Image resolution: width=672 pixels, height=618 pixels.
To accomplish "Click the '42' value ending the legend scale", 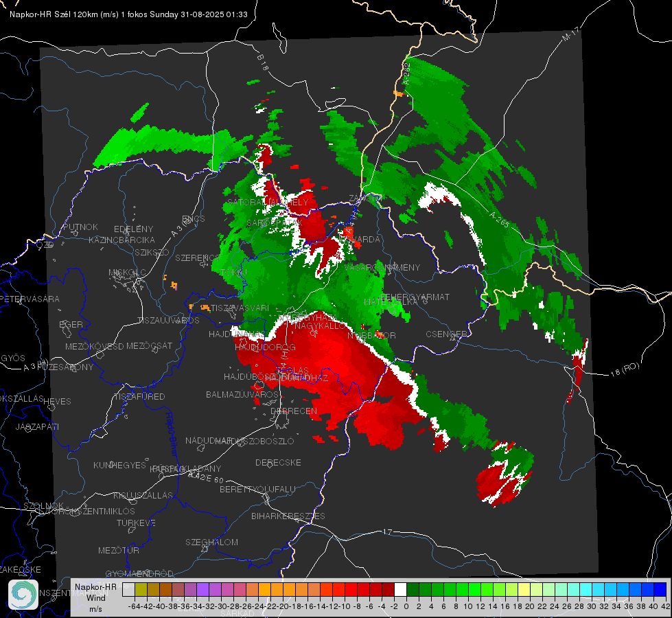I will (666, 606).
